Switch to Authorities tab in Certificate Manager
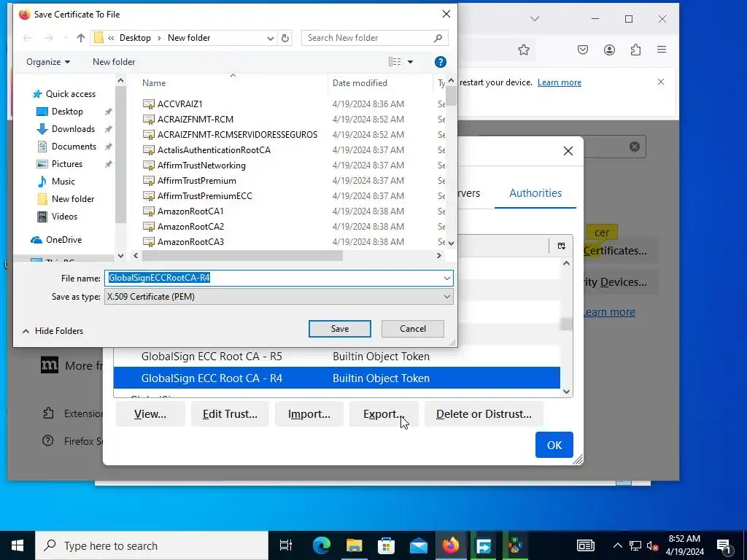The width and height of the screenshot is (747, 560). pyautogui.click(x=535, y=192)
